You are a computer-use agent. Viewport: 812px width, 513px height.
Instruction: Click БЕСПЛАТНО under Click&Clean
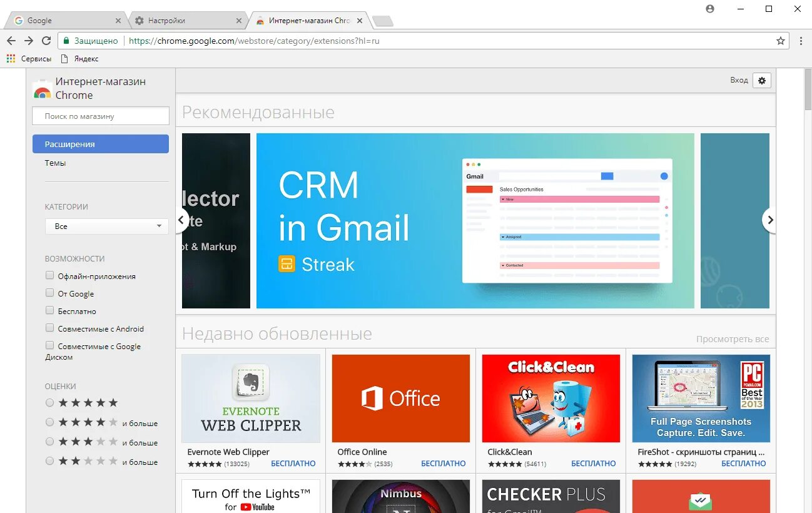click(x=594, y=464)
